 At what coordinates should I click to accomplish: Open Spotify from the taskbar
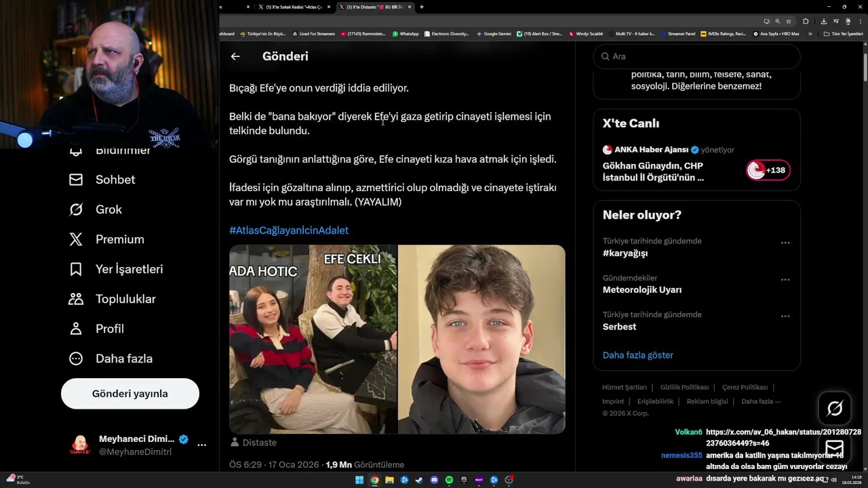449,480
